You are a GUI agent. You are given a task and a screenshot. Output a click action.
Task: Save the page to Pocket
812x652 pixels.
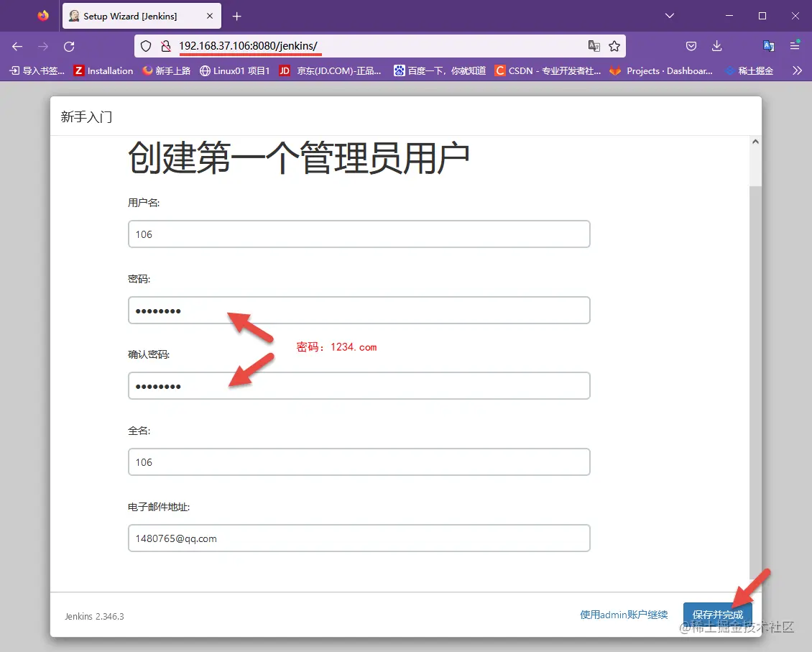tap(691, 45)
